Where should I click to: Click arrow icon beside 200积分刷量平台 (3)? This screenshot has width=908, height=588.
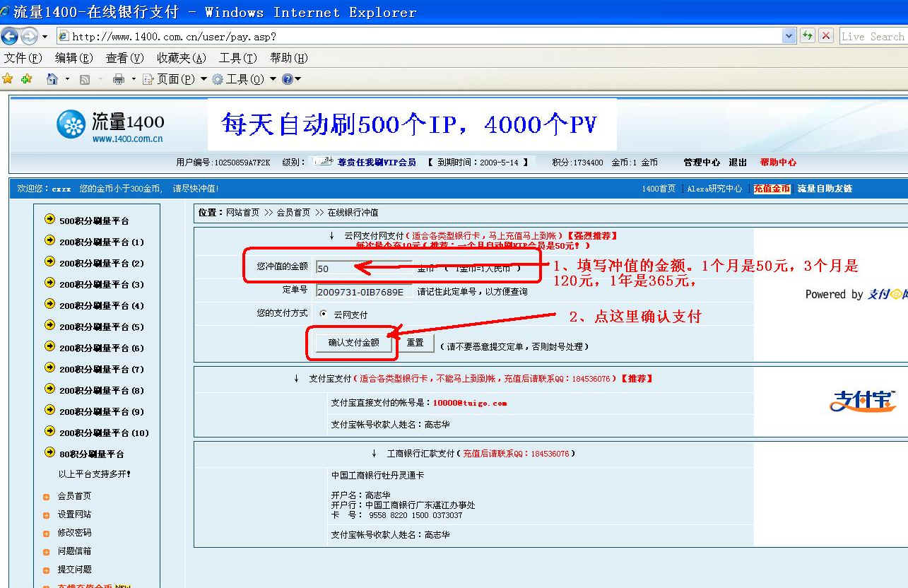click(x=49, y=283)
